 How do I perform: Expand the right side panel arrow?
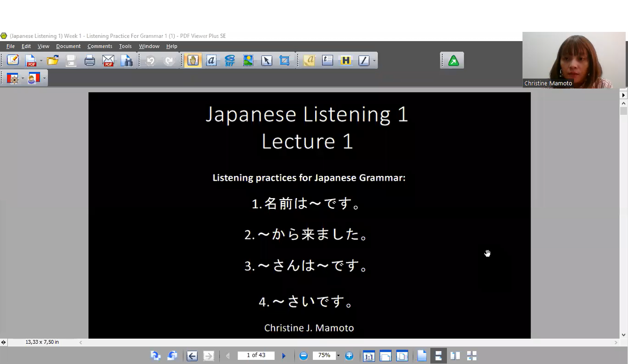pyautogui.click(x=623, y=95)
